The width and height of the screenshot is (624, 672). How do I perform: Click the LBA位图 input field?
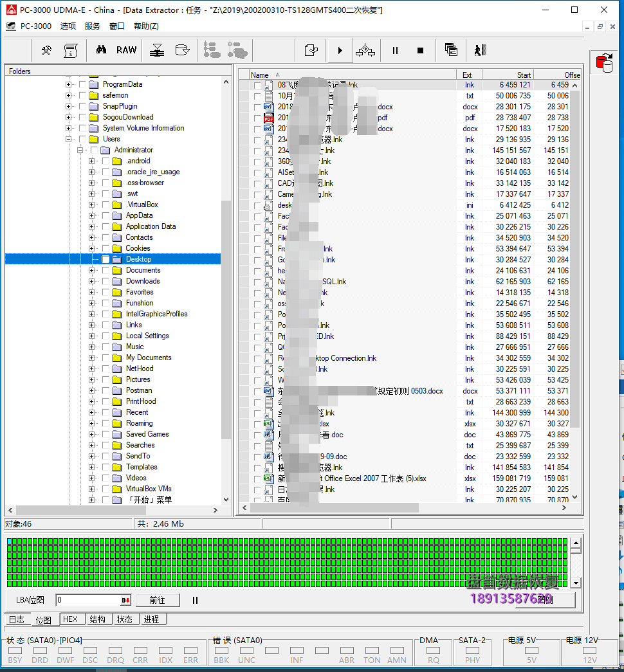coord(88,600)
